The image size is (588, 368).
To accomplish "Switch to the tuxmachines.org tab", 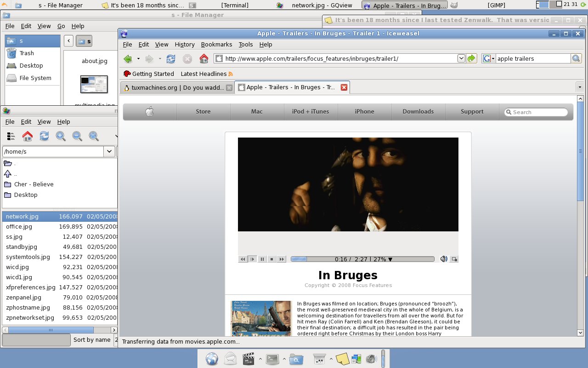I will coord(177,87).
